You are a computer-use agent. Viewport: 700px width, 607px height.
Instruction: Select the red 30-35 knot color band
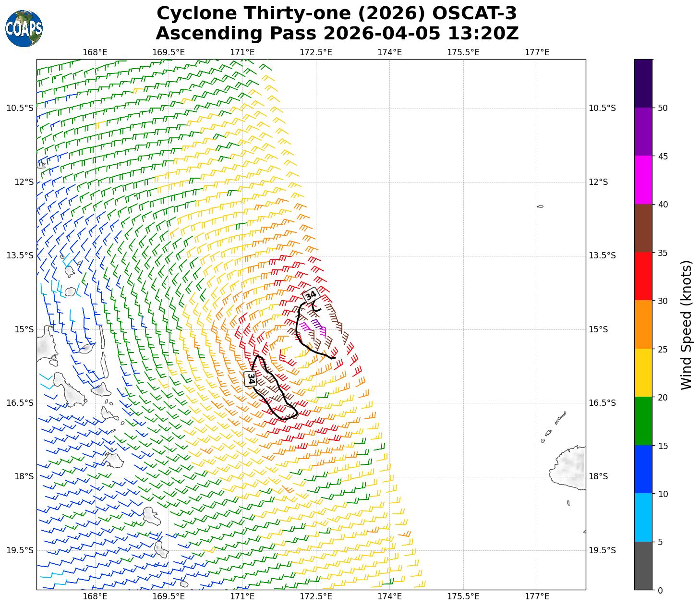[x=643, y=276]
